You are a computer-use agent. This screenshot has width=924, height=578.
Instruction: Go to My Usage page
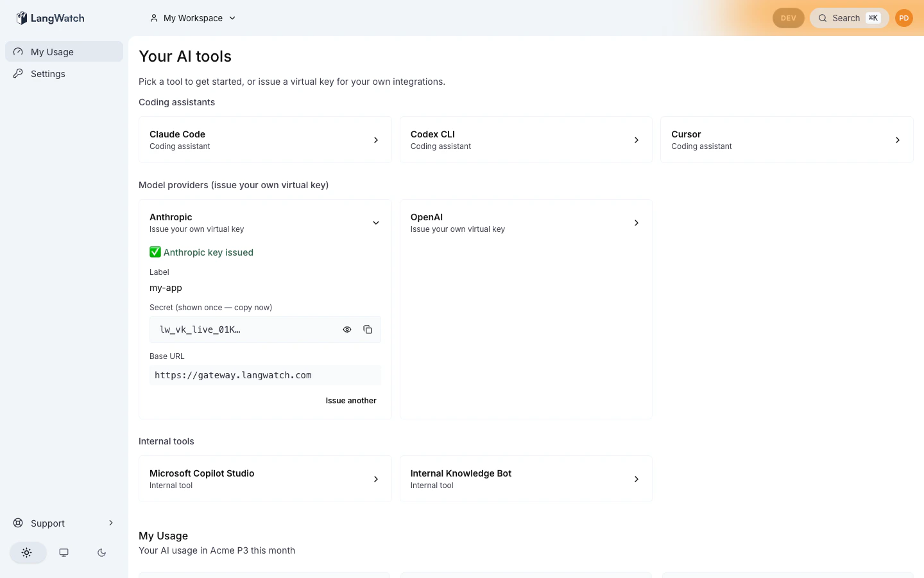[64, 51]
